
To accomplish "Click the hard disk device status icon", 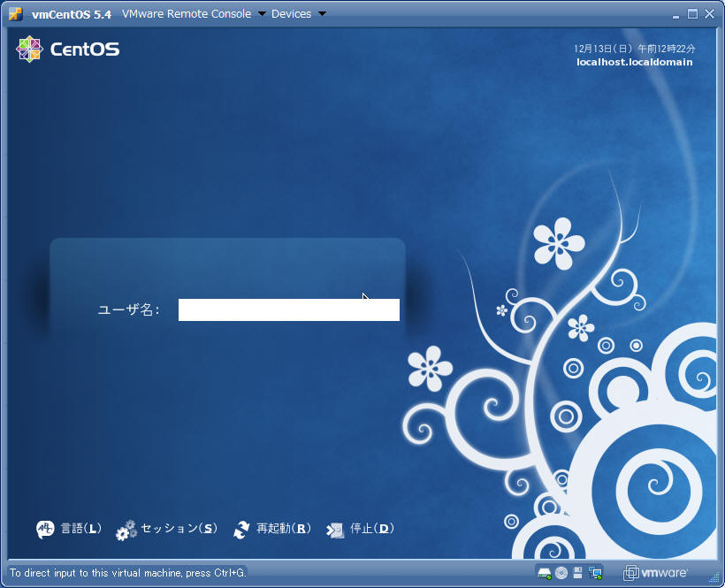I will tap(545, 573).
